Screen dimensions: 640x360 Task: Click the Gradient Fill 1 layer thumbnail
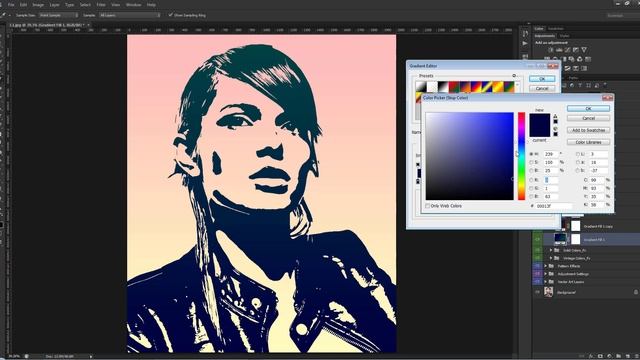point(560,239)
